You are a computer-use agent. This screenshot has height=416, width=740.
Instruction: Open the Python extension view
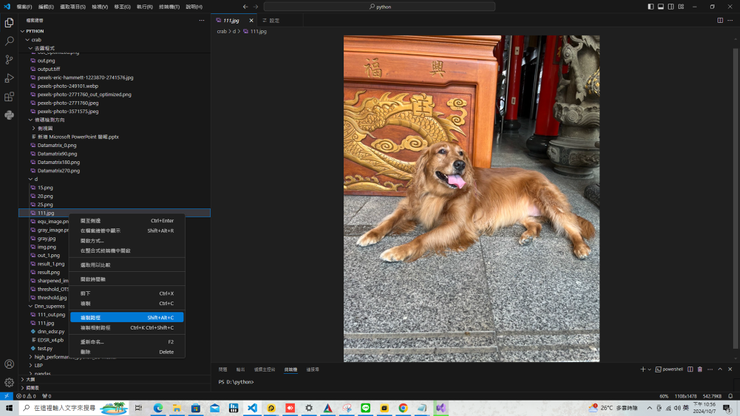tap(9, 115)
